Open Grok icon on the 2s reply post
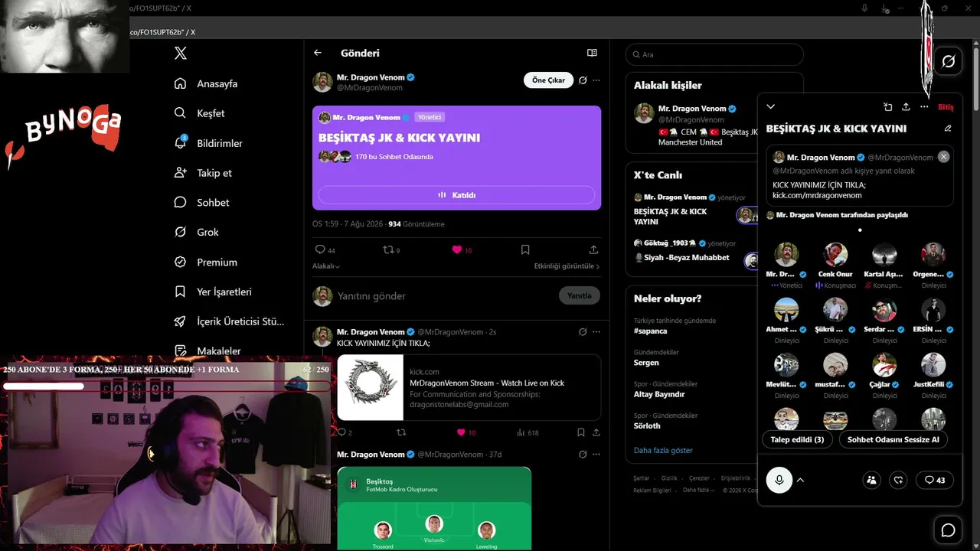Viewport: 980px width, 551px height. pyautogui.click(x=583, y=332)
